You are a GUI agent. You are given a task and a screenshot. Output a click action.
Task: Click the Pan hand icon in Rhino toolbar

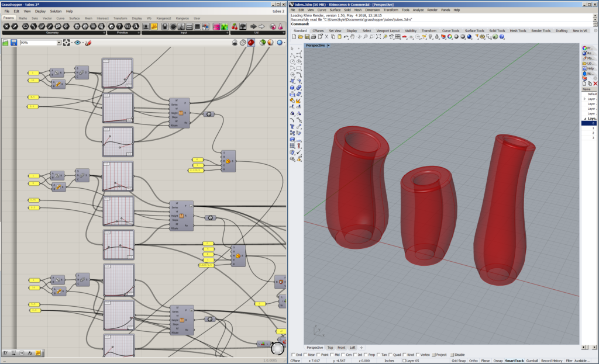pyautogui.click(x=352, y=37)
